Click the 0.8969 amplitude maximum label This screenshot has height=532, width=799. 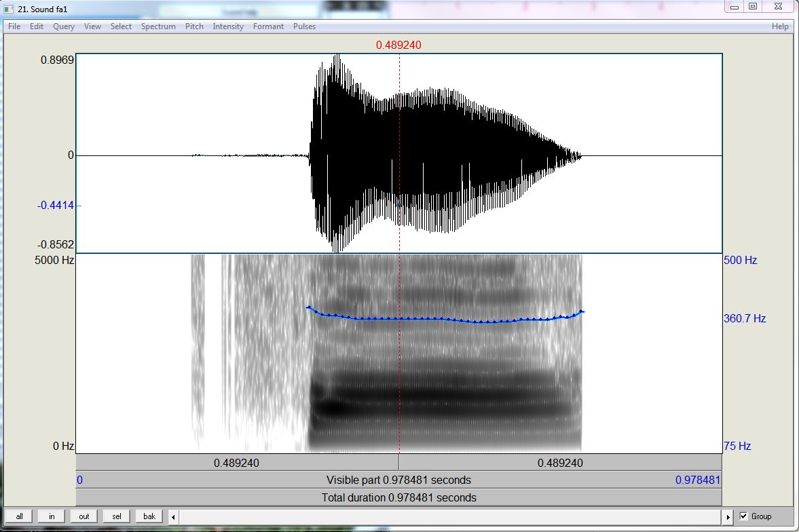pos(57,60)
